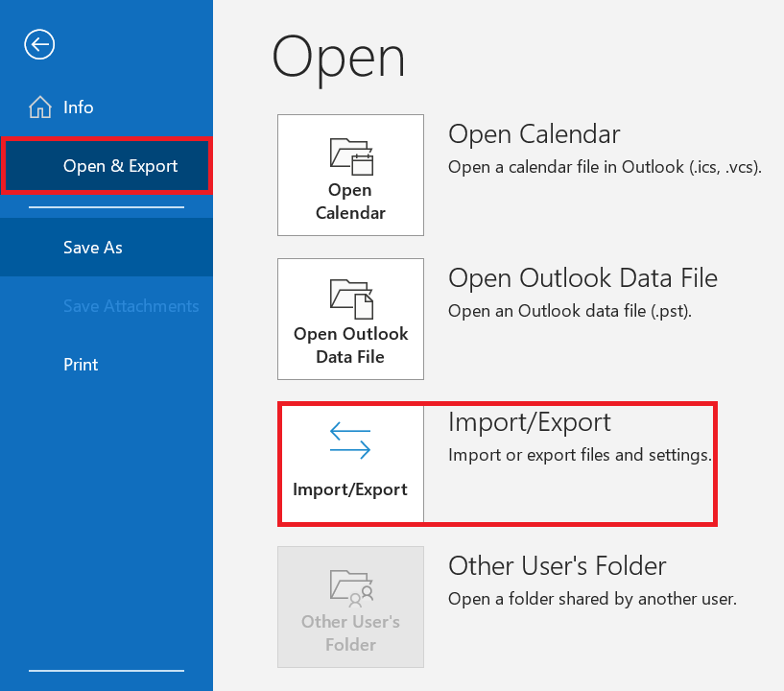Click the shared user folder icon
The image size is (784, 691).
[x=351, y=588]
